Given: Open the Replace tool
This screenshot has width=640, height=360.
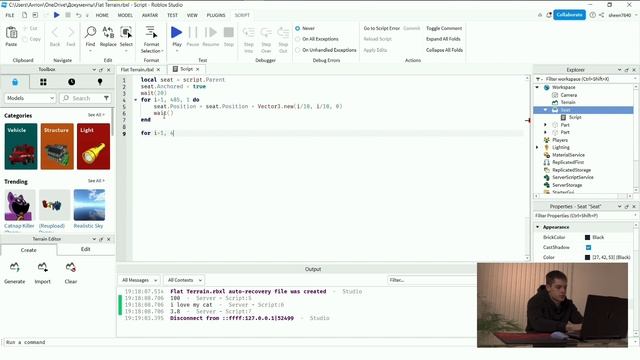Looking at the screenshot, I should tap(108, 37).
